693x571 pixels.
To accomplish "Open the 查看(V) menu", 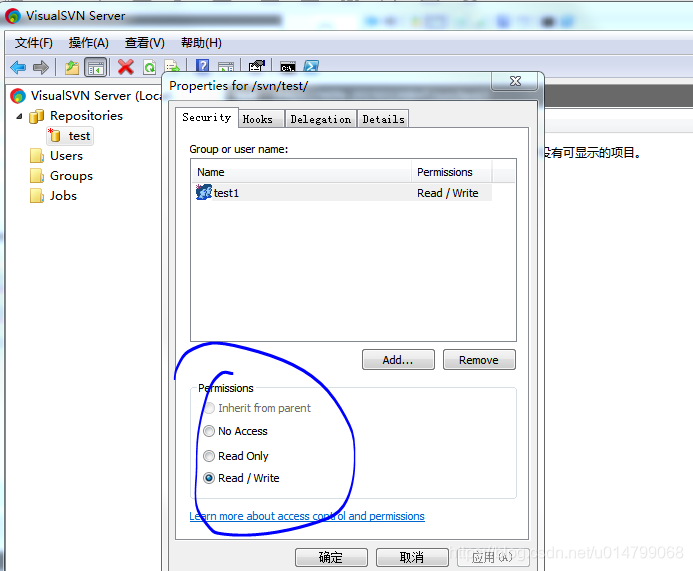I will tap(145, 43).
